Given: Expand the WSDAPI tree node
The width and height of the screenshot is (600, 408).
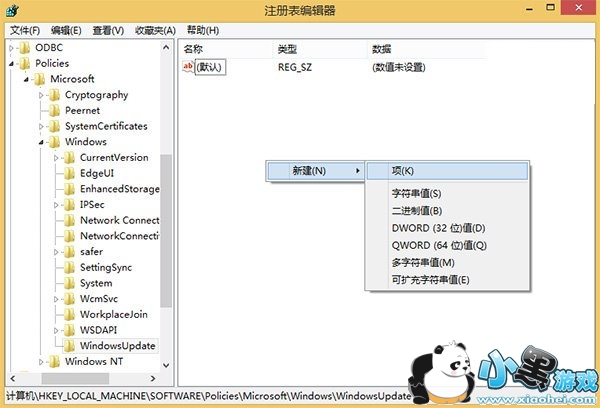Looking at the screenshot, I should pyautogui.click(x=56, y=331).
